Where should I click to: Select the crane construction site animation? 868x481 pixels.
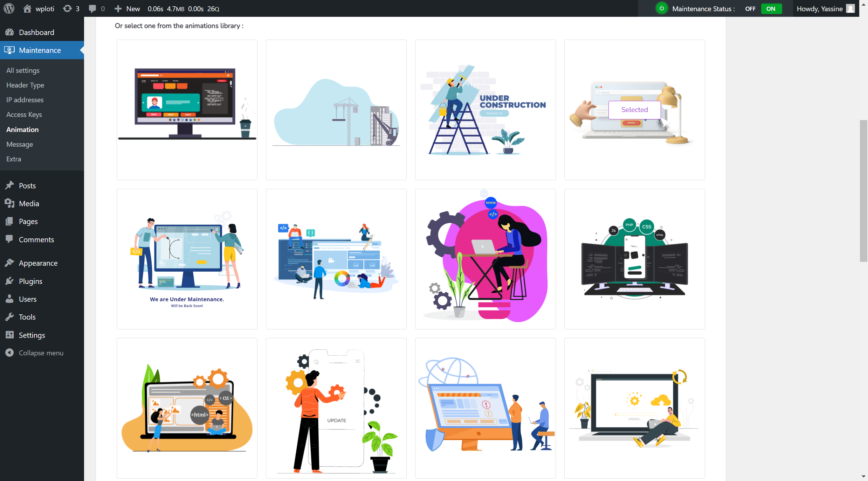(x=336, y=110)
